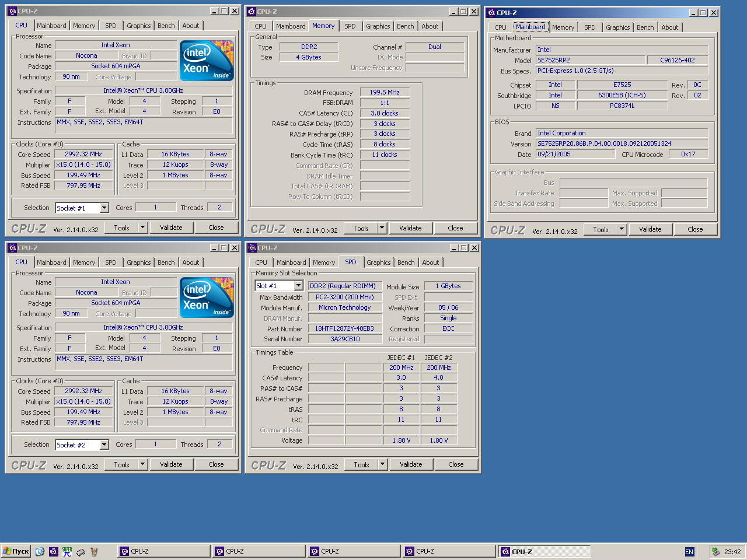Open the title bar icon menu of SPD window
This screenshot has height=560, width=747.
coord(252,248)
